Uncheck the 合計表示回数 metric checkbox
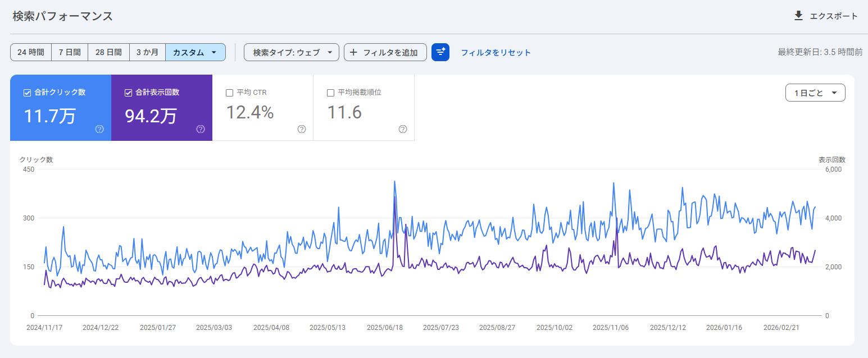The width and height of the screenshot is (868, 358). [128, 92]
